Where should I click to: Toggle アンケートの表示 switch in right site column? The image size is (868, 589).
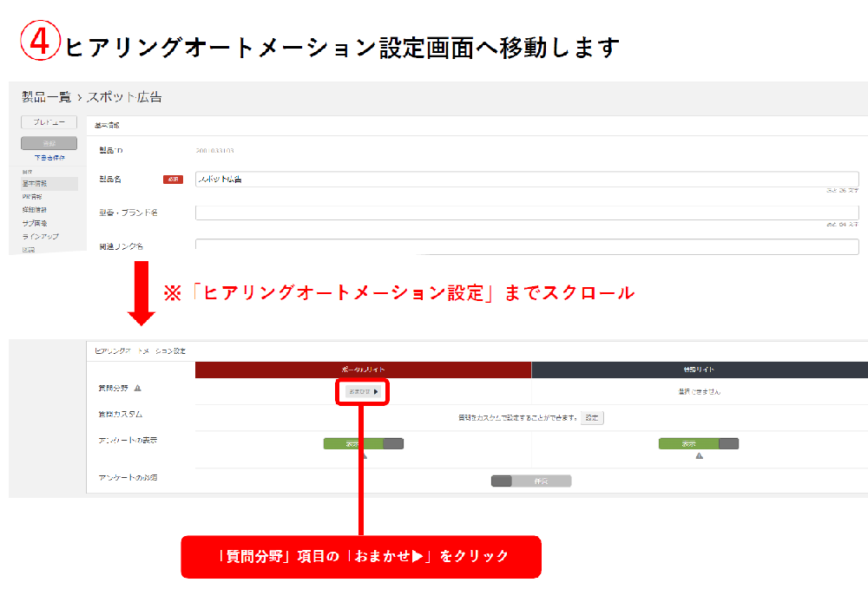pos(699,443)
